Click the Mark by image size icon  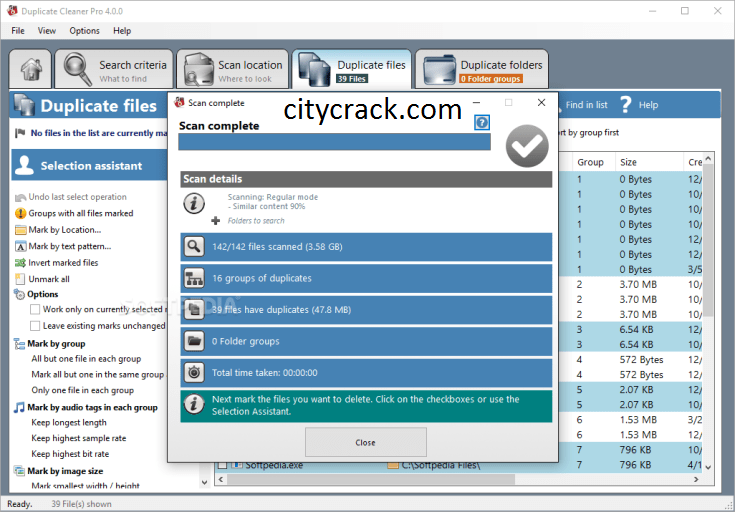pos(19,471)
